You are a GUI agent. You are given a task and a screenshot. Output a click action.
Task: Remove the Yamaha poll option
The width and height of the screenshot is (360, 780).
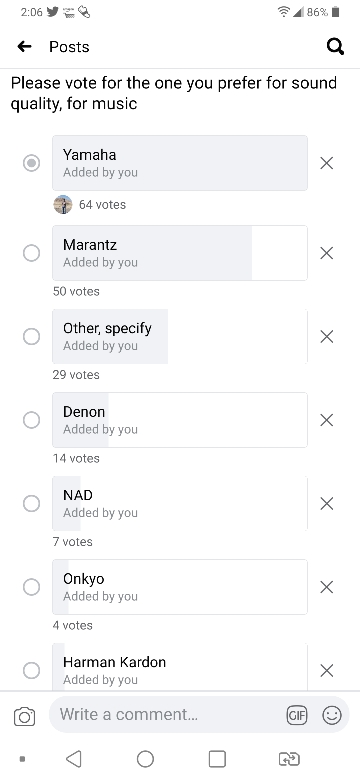coord(327,163)
